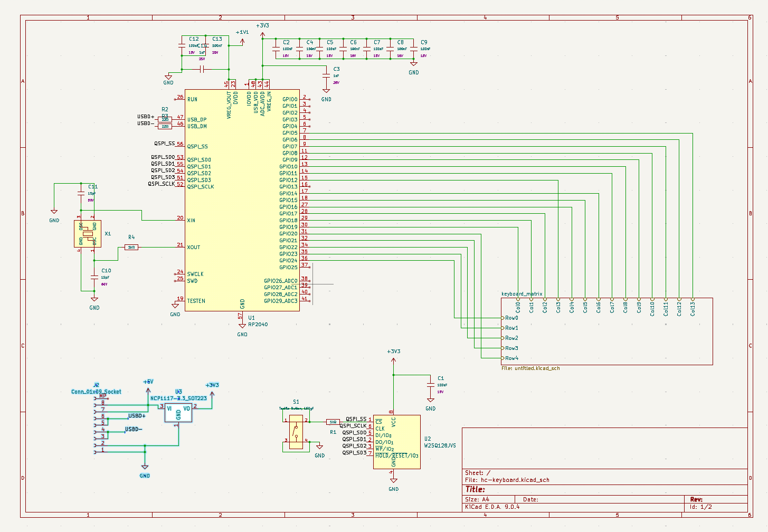Click resistor R4 on the XOUT line

click(x=131, y=247)
